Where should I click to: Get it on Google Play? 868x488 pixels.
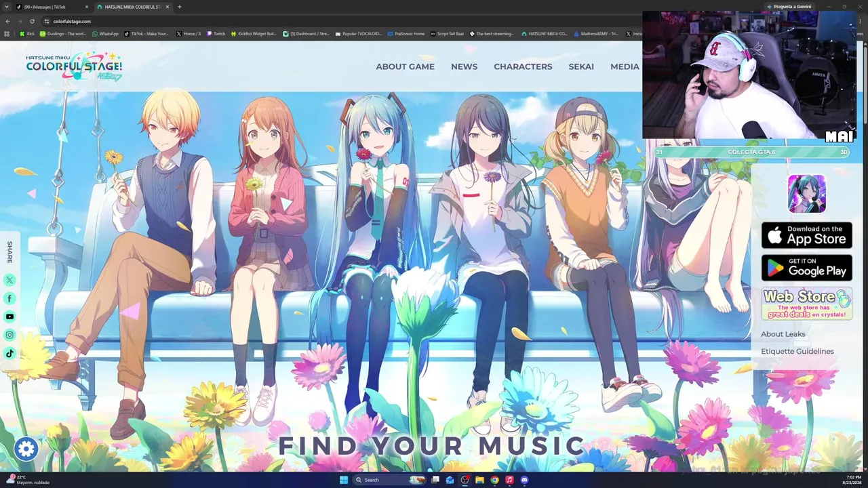click(806, 268)
